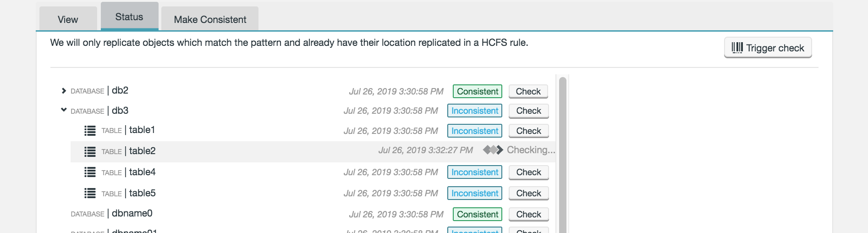868x233 pixels.
Task: Click the Checking spinner icon for table2
Action: tap(493, 150)
